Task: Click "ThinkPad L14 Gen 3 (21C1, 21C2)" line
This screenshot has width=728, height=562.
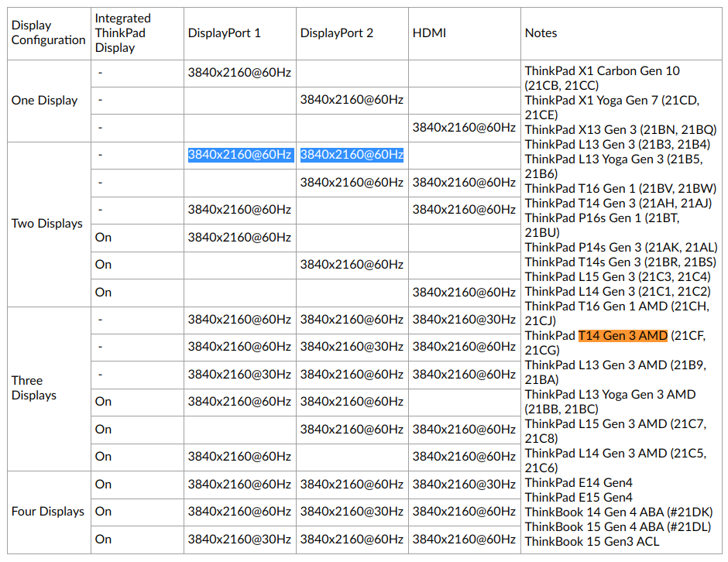Action: pos(618,292)
